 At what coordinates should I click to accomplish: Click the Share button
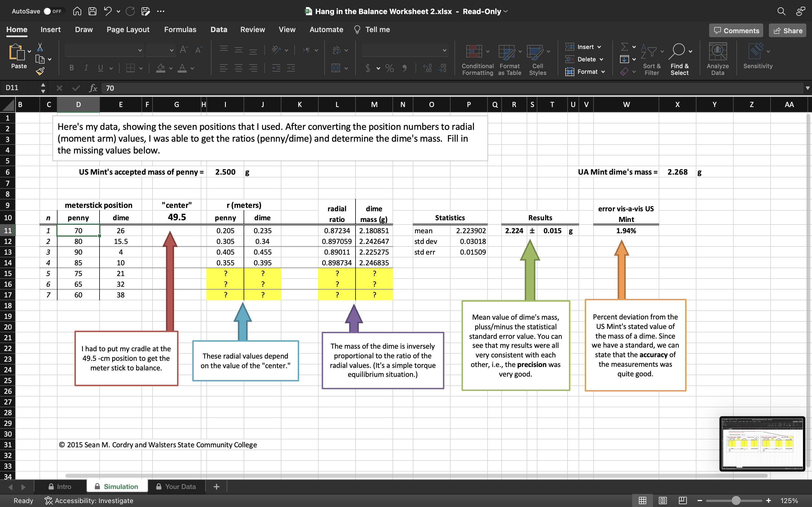(787, 30)
